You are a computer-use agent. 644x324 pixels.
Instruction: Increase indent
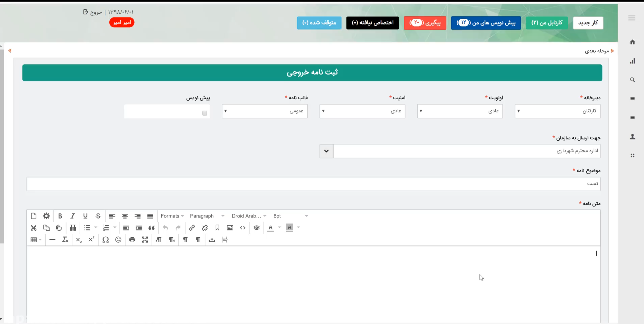click(139, 228)
